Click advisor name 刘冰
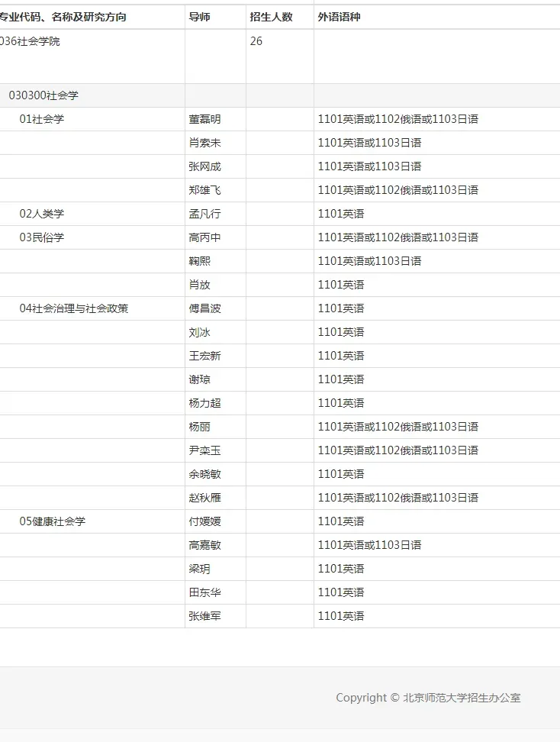 [200, 332]
